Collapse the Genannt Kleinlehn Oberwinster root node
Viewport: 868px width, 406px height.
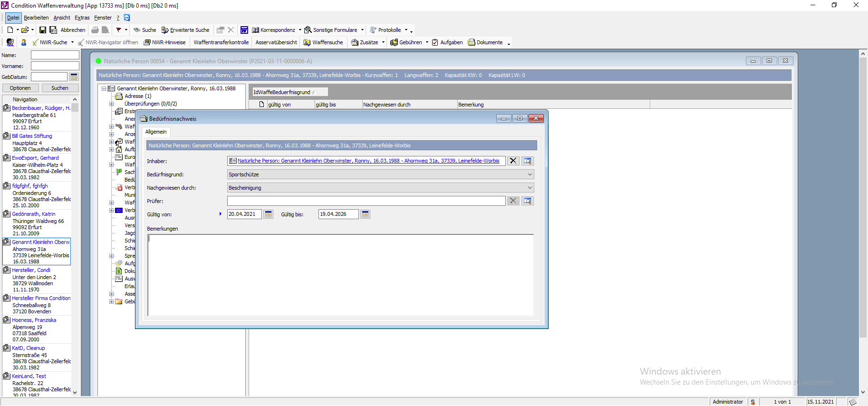tap(104, 88)
